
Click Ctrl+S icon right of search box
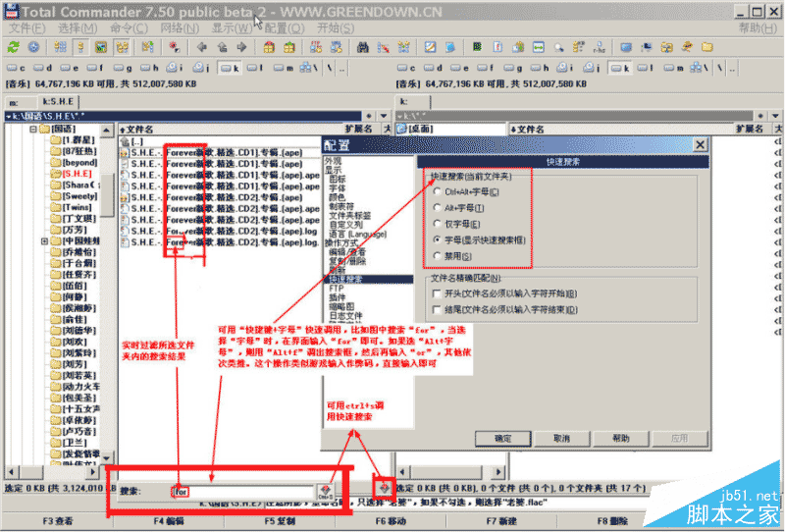(326, 492)
